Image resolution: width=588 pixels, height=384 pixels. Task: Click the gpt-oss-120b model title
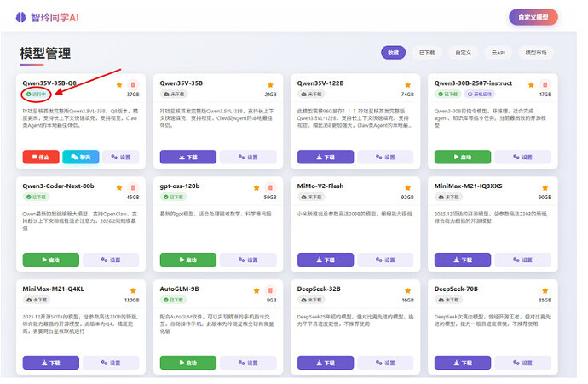pyautogui.click(x=180, y=186)
